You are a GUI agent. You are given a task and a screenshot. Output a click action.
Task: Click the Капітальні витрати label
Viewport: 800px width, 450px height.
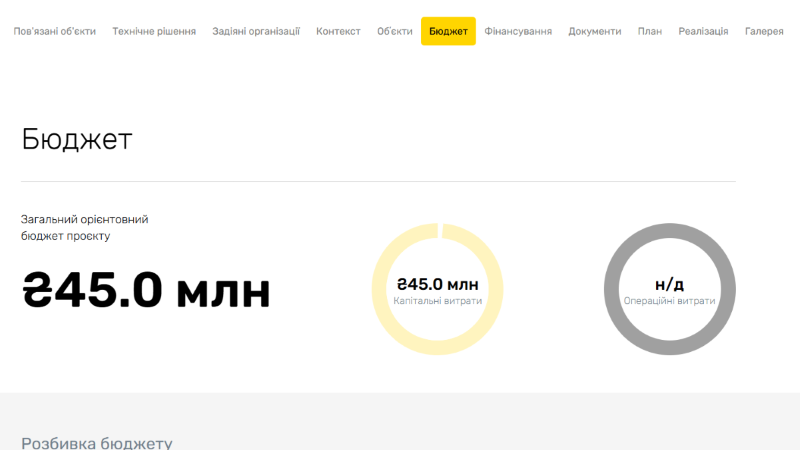tap(438, 301)
